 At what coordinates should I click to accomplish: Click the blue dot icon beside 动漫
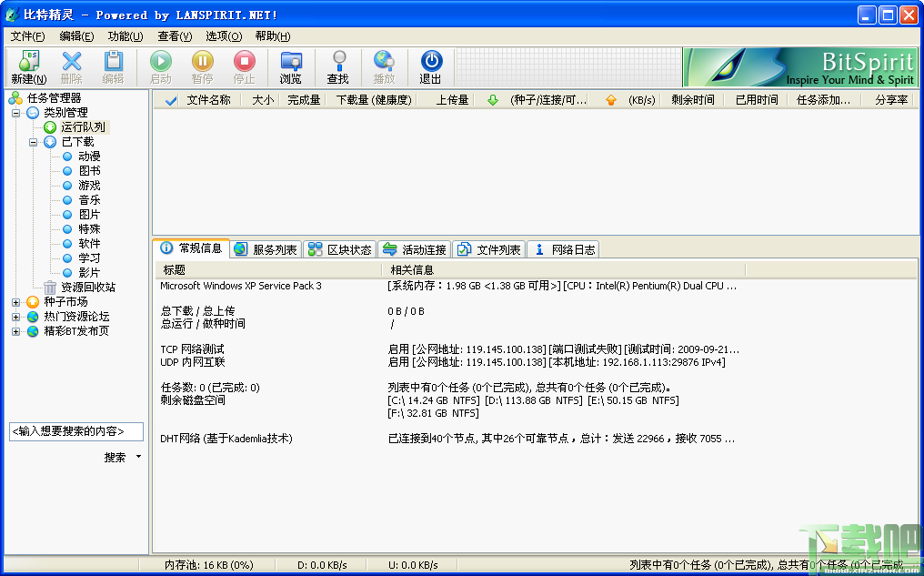coord(67,157)
